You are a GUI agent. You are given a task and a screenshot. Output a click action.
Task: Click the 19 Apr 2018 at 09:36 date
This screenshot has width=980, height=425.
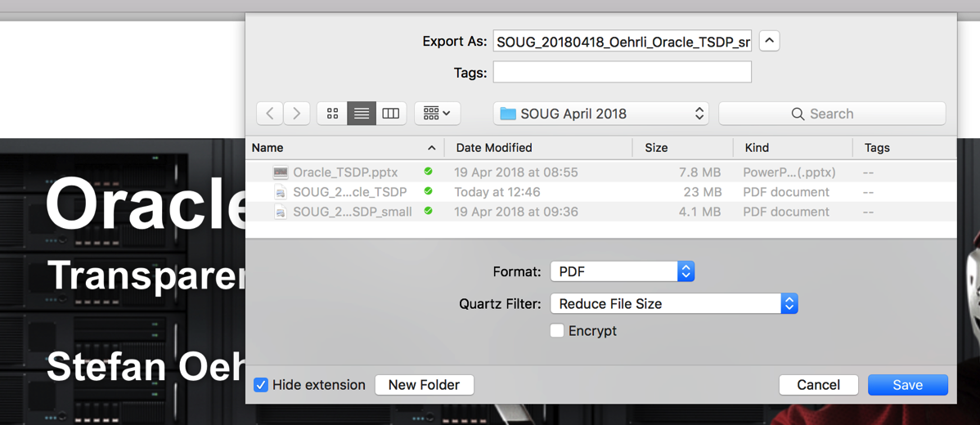[516, 212]
